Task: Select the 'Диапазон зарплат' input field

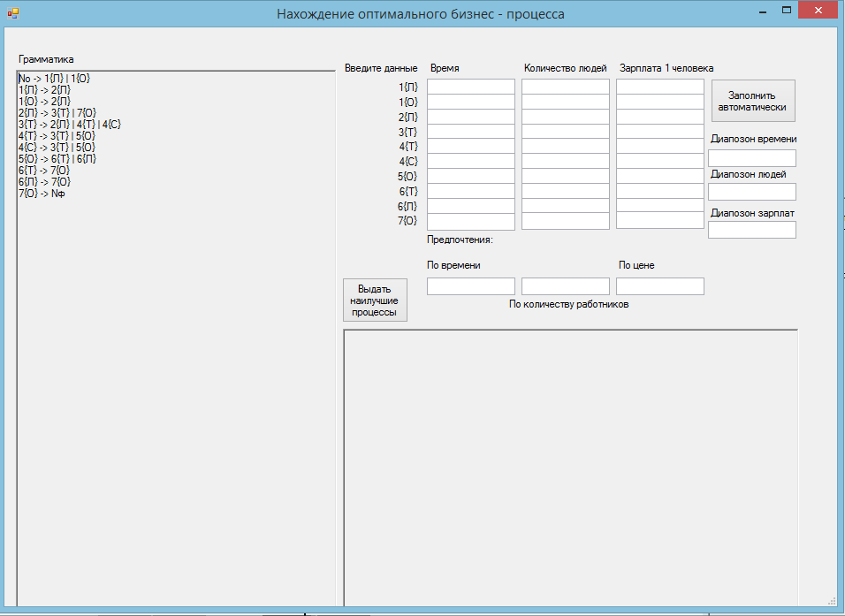Action: tap(751, 230)
